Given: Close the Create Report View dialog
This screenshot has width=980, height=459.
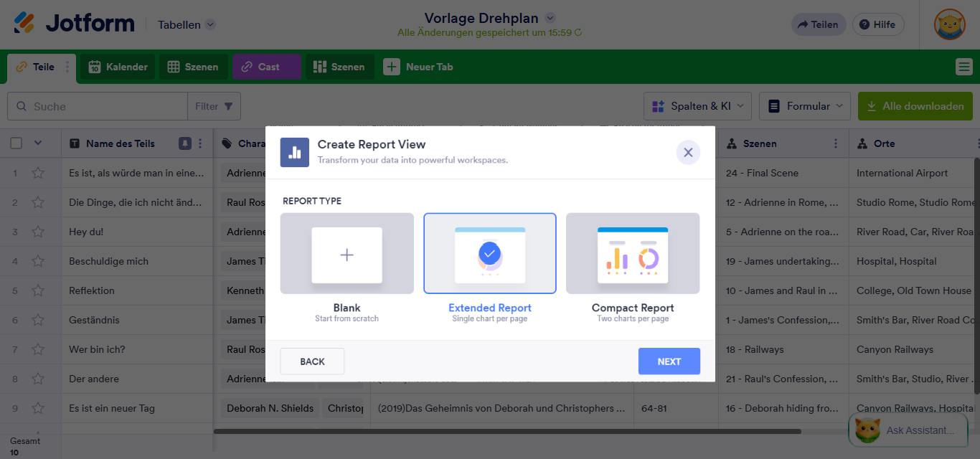Looking at the screenshot, I should click(x=687, y=152).
